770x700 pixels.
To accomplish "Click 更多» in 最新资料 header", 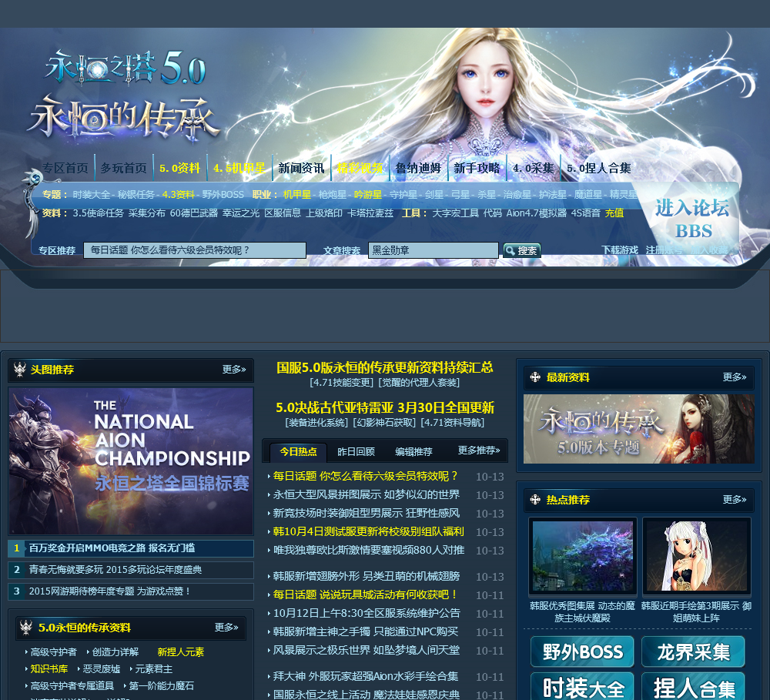I will (x=734, y=377).
